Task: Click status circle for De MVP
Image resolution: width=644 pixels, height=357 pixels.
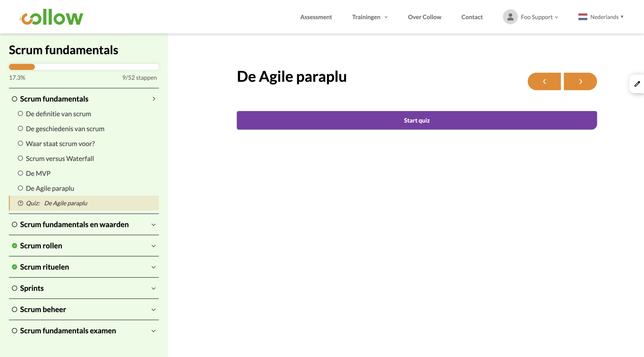Action: [x=20, y=173]
